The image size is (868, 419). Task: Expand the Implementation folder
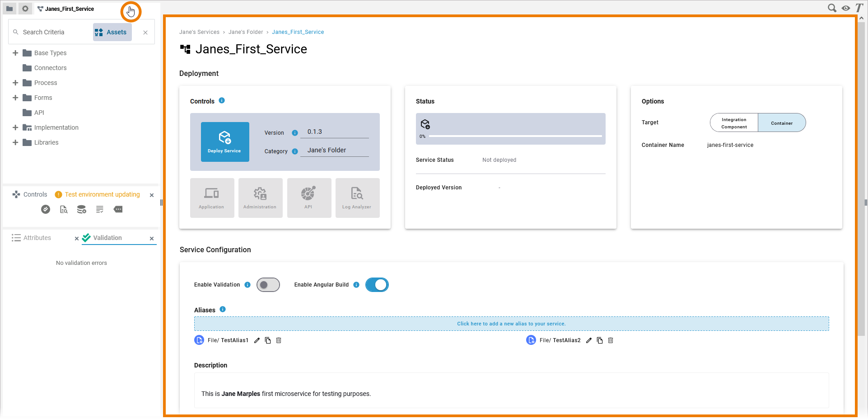(x=15, y=127)
